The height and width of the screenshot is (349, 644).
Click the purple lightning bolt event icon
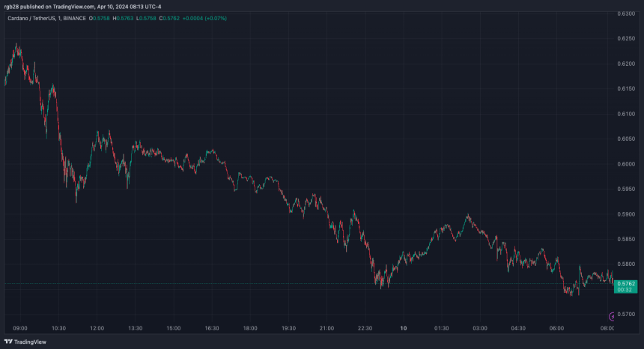[613, 317]
